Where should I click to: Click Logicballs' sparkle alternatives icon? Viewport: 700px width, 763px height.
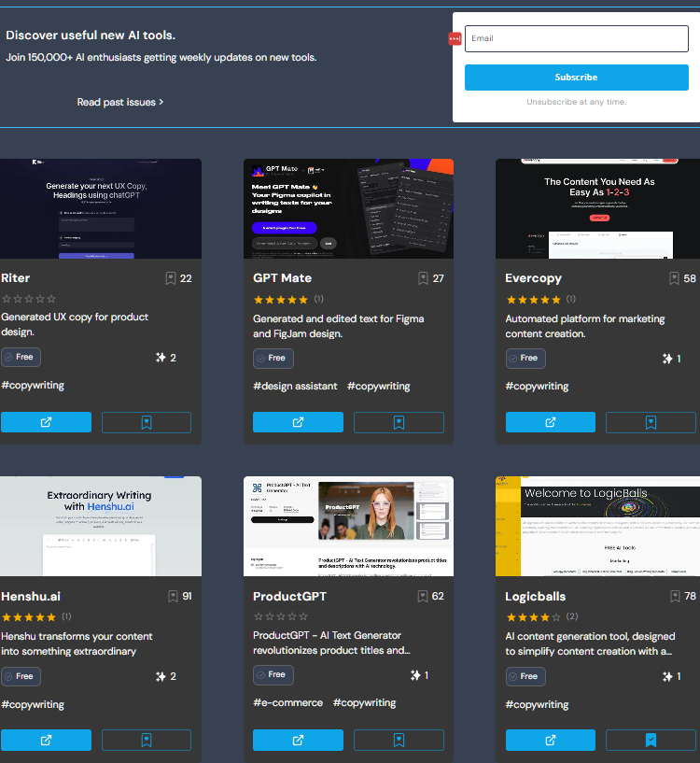click(x=667, y=676)
